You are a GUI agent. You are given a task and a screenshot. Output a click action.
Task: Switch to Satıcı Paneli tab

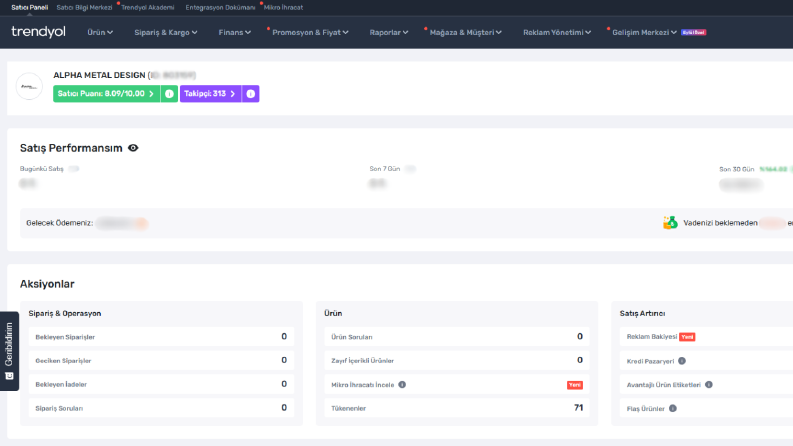click(29, 7)
